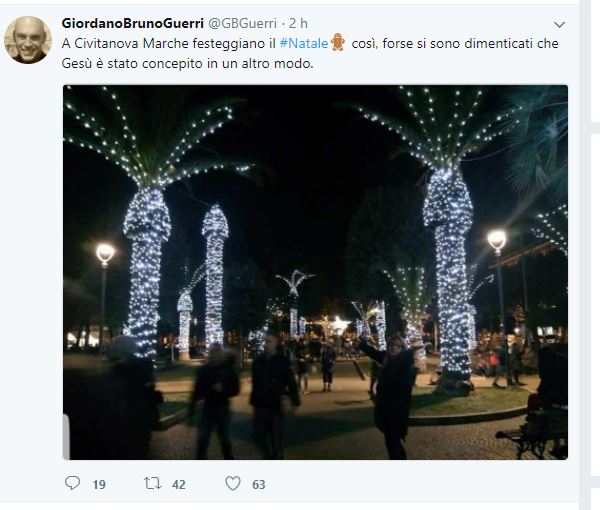The height and width of the screenshot is (510, 600).
Task: Expand the tweet options chevron
Action: (x=559, y=25)
